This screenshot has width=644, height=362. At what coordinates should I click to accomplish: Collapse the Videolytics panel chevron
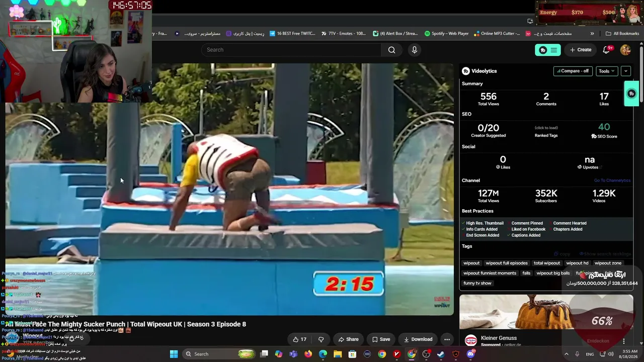click(626, 71)
